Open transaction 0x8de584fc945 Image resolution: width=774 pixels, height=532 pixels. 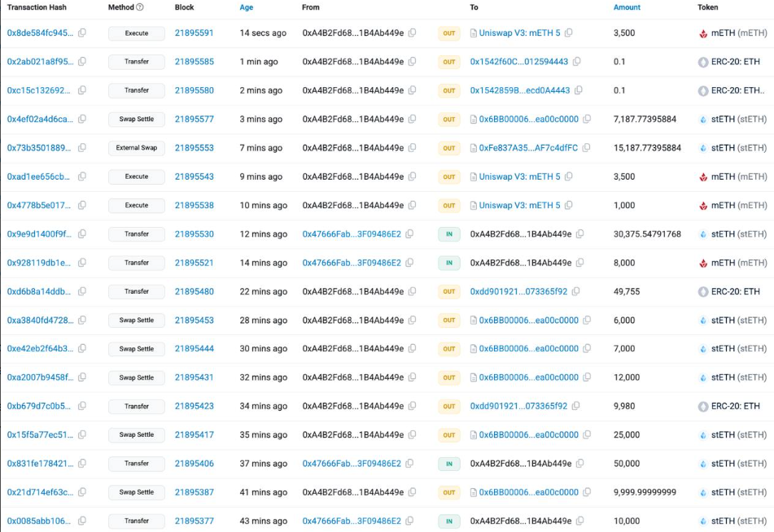[x=40, y=33]
